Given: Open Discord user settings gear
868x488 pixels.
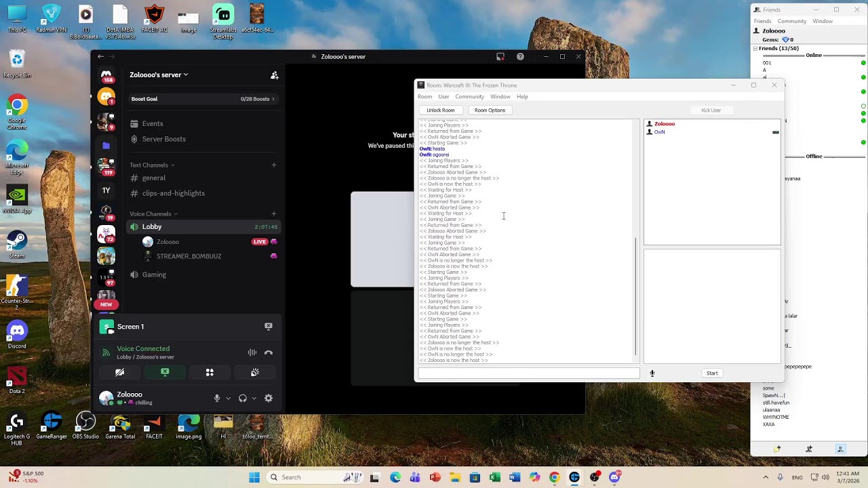Looking at the screenshot, I should [269, 399].
